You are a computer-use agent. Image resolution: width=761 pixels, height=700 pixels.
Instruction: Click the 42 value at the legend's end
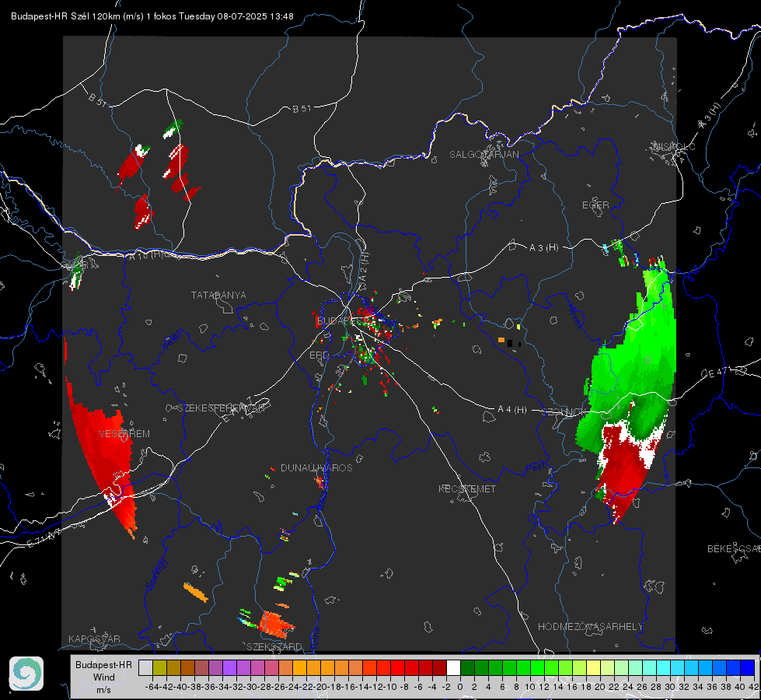[x=754, y=687]
